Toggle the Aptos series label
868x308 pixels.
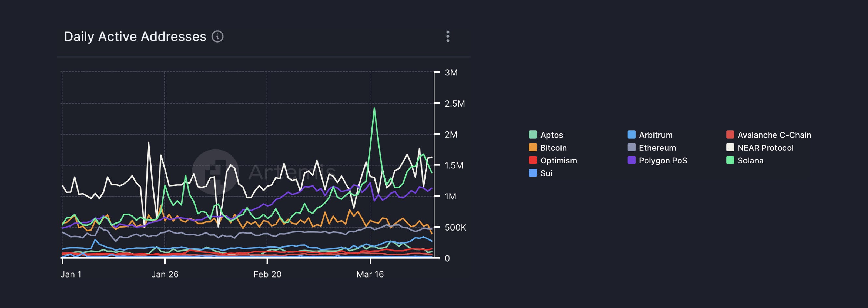coord(552,135)
